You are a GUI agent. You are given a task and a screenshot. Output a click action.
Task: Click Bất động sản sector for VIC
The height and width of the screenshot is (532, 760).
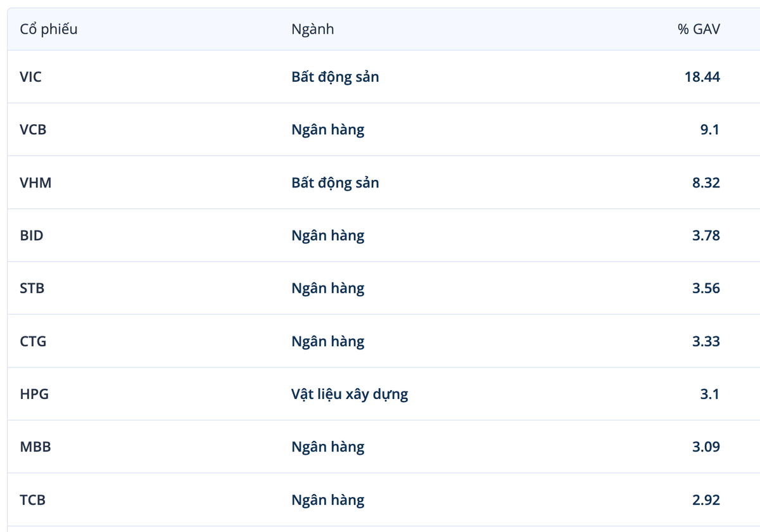335,77
